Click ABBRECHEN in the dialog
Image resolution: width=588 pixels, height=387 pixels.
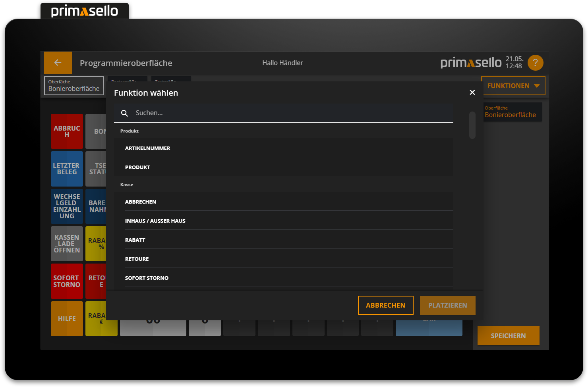click(385, 305)
